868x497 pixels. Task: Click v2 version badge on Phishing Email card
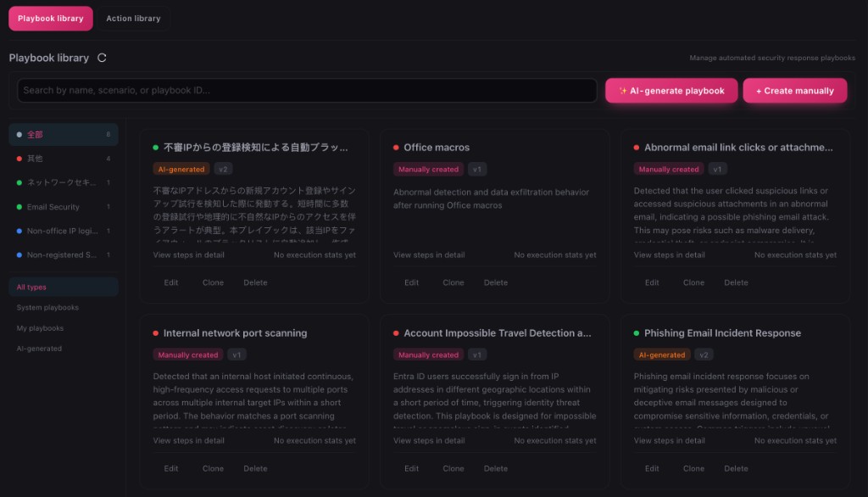[x=704, y=355]
